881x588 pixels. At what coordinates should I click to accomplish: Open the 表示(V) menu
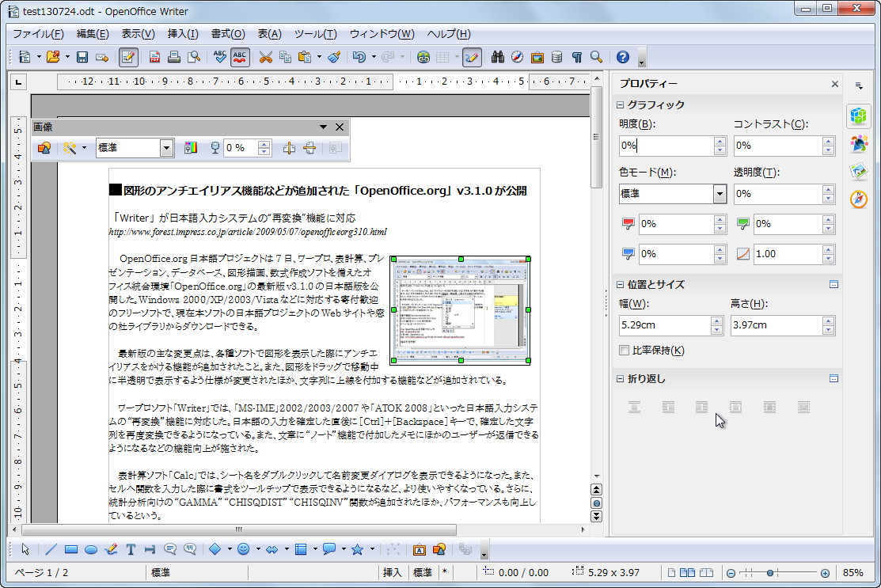[139, 34]
